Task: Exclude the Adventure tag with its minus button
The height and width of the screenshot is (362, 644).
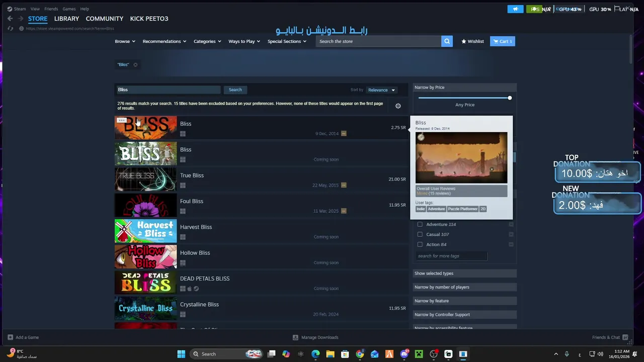Action: coord(511,224)
